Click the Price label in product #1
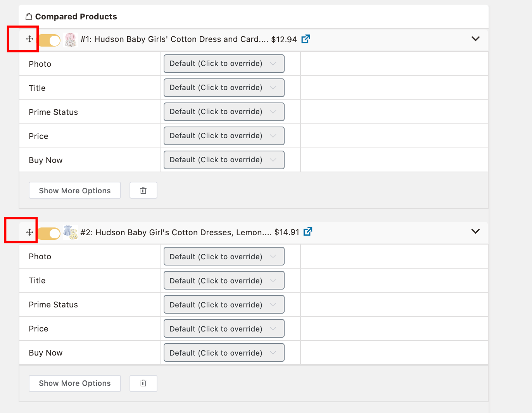 coord(38,136)
